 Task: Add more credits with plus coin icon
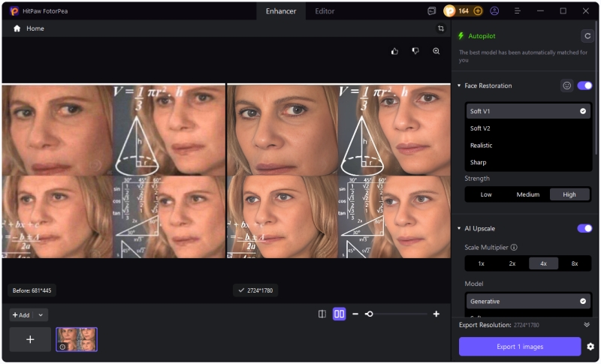pos(478,11)
